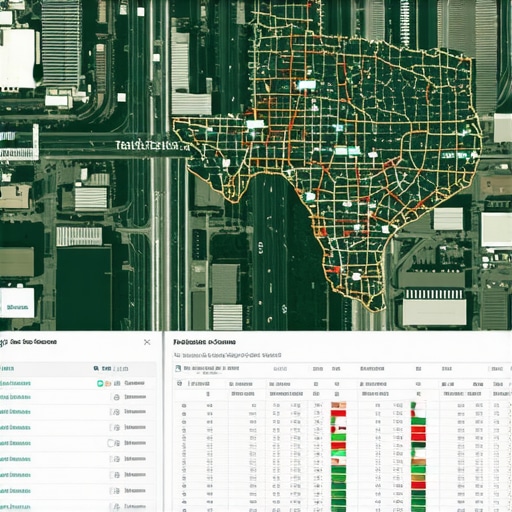Click the magnifier search icon in left panel header
The width and height of the screenshot is (512, 512).
point(96,368)
